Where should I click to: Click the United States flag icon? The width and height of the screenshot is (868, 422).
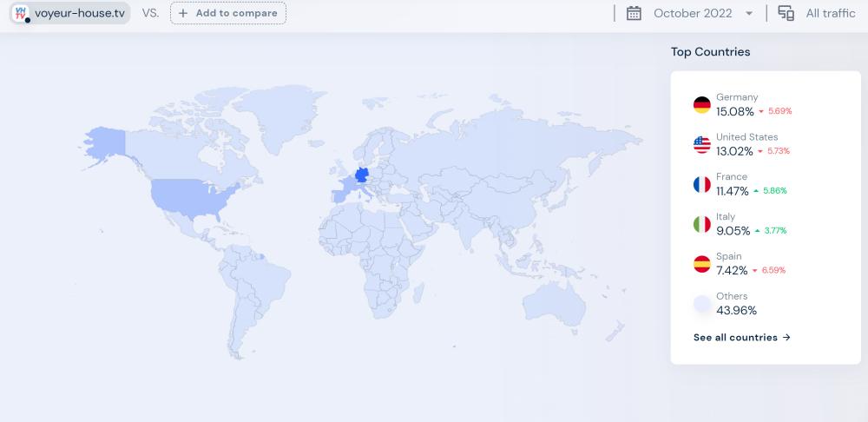point(702,145)
